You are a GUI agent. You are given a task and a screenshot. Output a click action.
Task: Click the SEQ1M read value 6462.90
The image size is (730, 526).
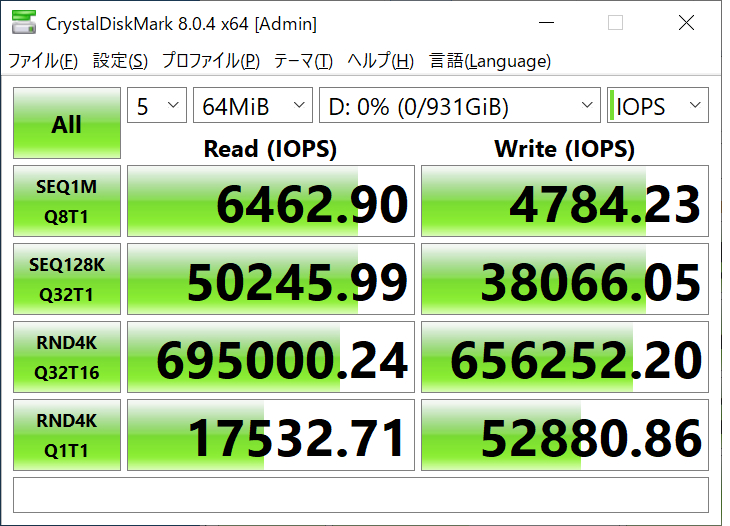(270, 201)
